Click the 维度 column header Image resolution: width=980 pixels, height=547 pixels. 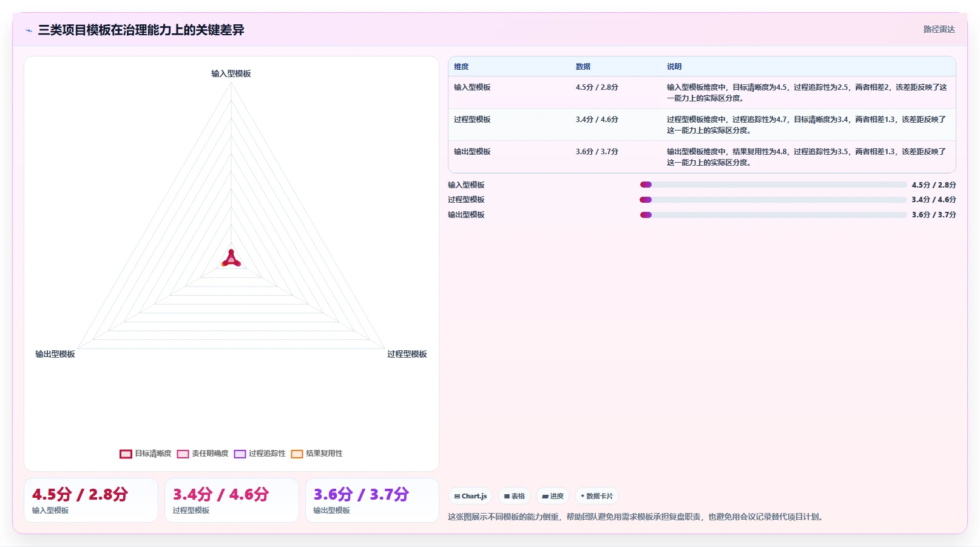[461, 67]
